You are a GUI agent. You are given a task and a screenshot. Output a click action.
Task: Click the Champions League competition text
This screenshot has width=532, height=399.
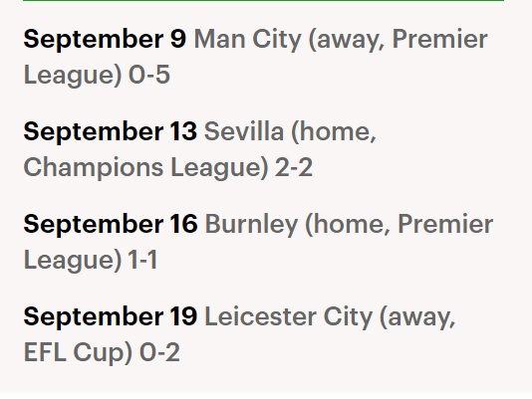145,168
